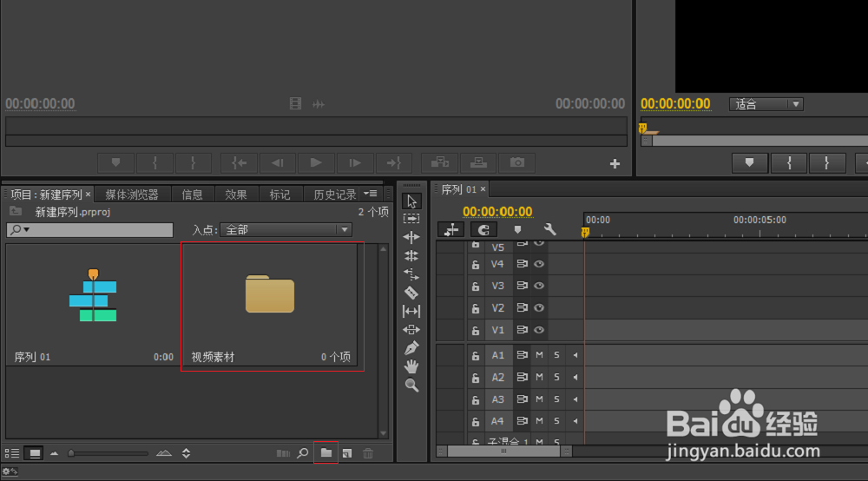Mark In in the program monitor
Viewport: 868px width, 481px height.
[x=789, y=162]
